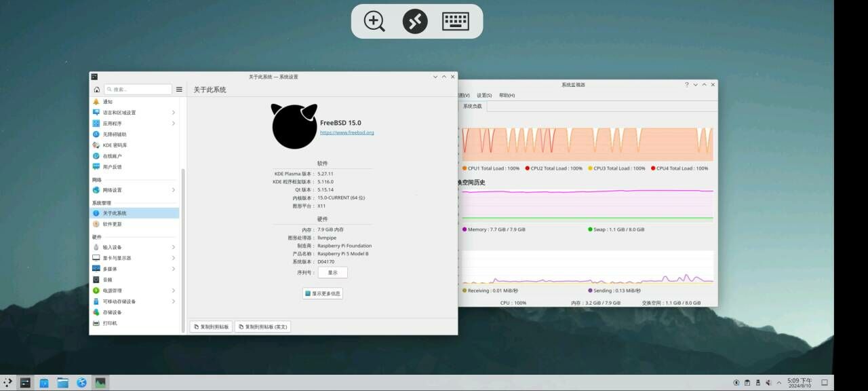Open 显卡与显示器 display settings

pyautogui.click(x=136, y=258)
